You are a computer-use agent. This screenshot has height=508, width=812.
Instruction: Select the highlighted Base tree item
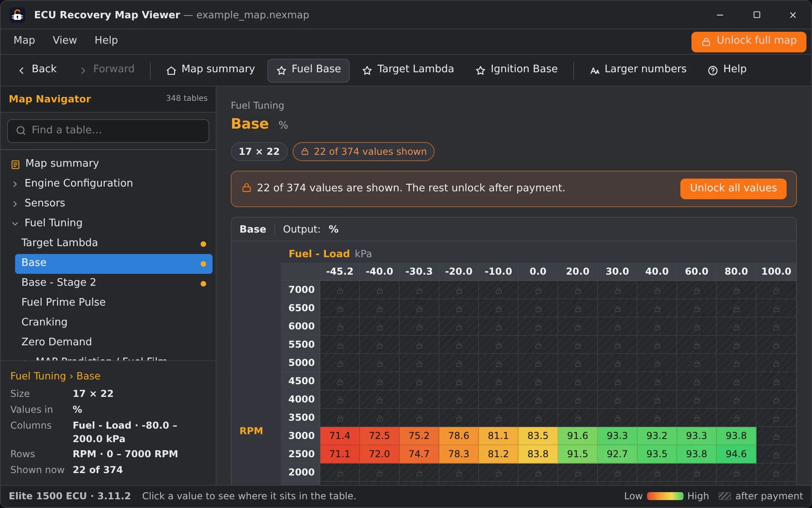(114, 264)
